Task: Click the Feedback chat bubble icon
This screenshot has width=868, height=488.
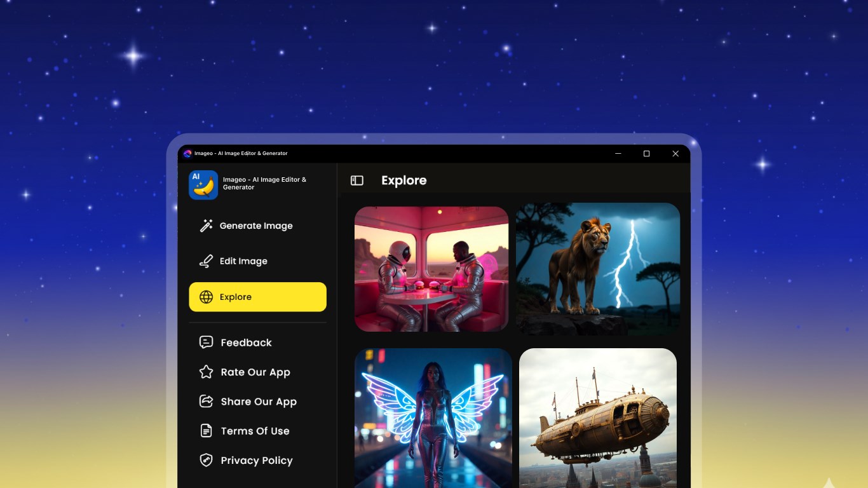Action: coord(206,342)
